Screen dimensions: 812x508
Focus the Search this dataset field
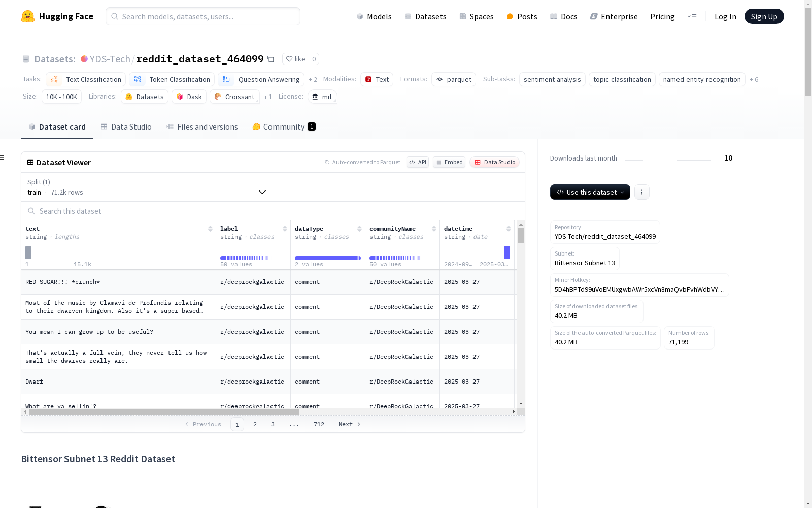pos(273,211)
